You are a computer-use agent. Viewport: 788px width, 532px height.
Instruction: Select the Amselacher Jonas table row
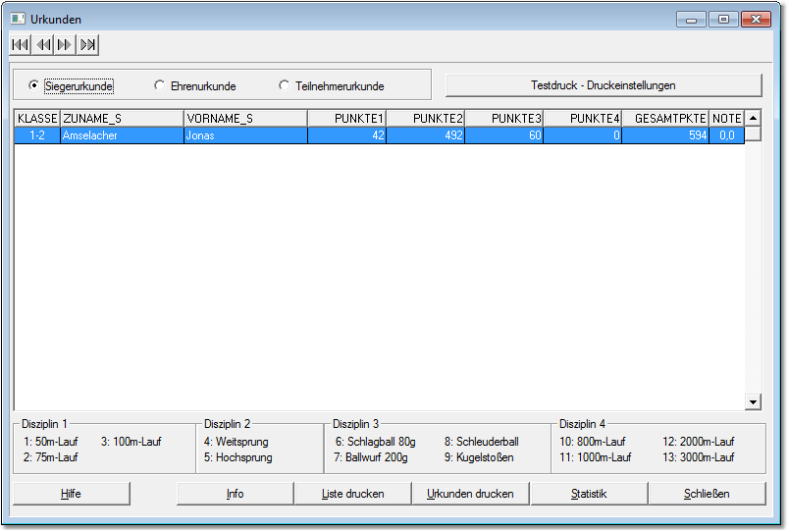coord(245,135)
